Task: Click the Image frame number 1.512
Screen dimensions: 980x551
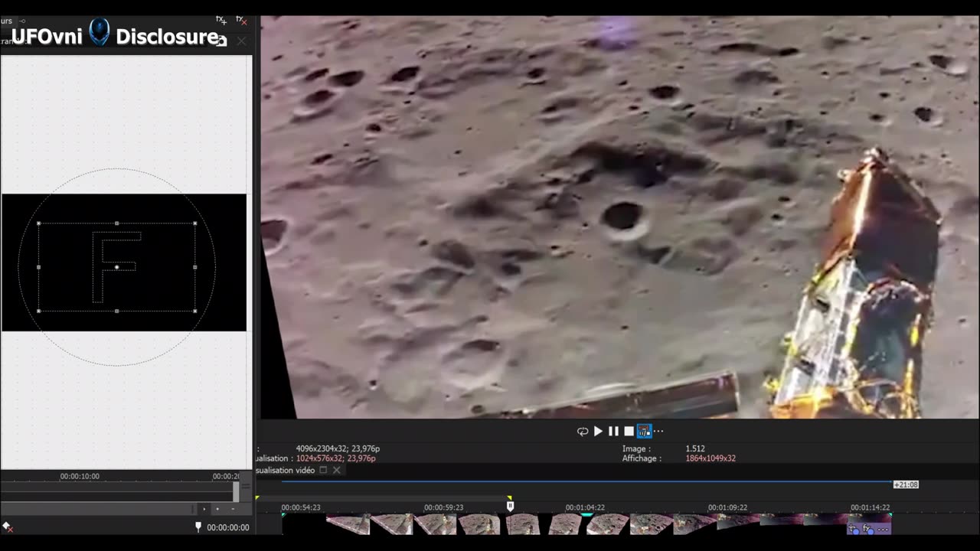Action: click(x=695, y=448)
